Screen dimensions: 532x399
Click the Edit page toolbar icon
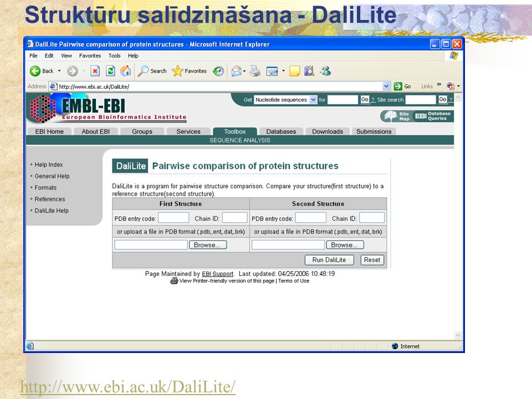pyautogui.click(x=272, y=71)
